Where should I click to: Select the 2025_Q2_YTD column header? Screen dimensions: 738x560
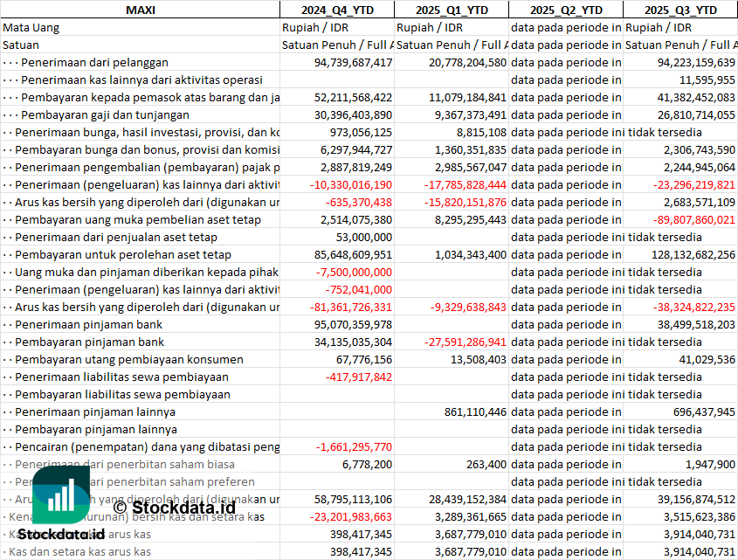pyautogui.click(x=566, y=10)
